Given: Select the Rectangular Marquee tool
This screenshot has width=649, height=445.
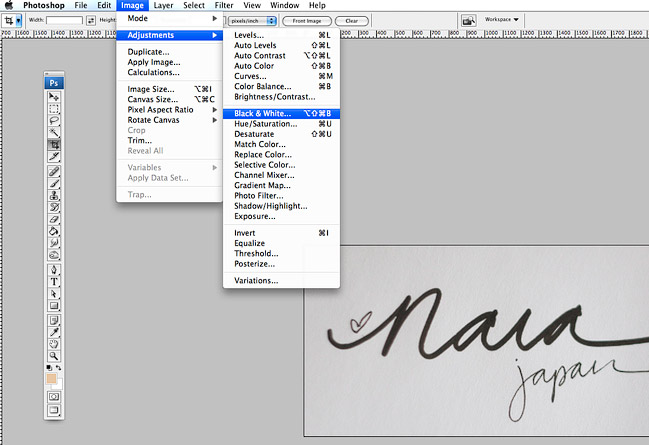Looking at the screenshot, I should 54,109.
